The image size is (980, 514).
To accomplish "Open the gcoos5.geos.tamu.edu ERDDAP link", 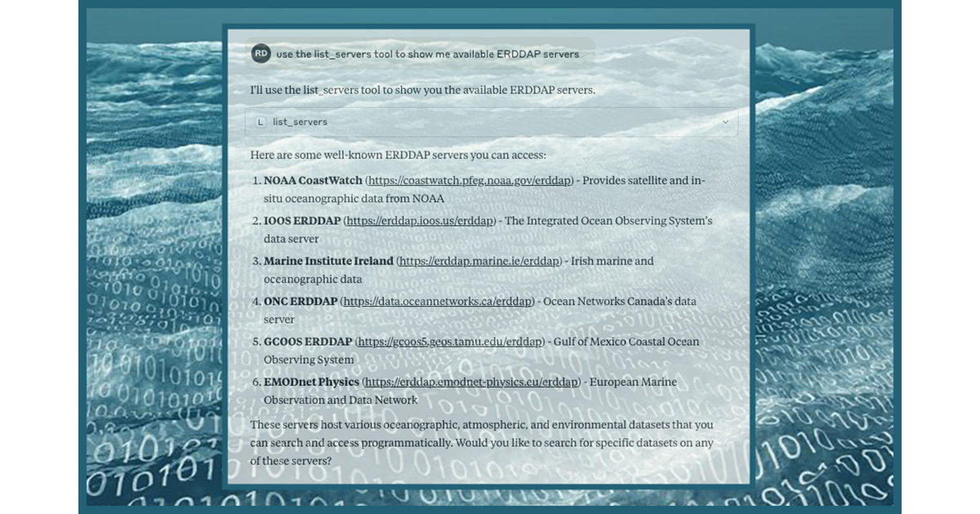I will click(449, 342).
